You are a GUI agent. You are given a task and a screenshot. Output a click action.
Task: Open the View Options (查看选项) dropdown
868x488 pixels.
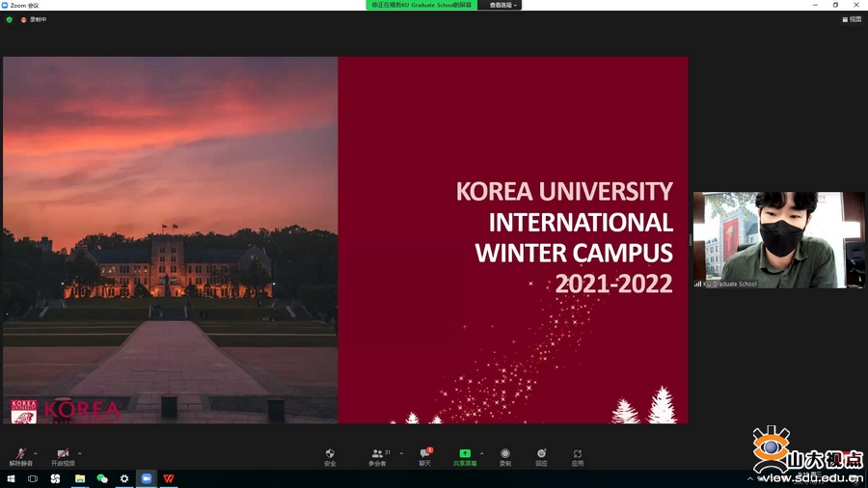[502, 5]
